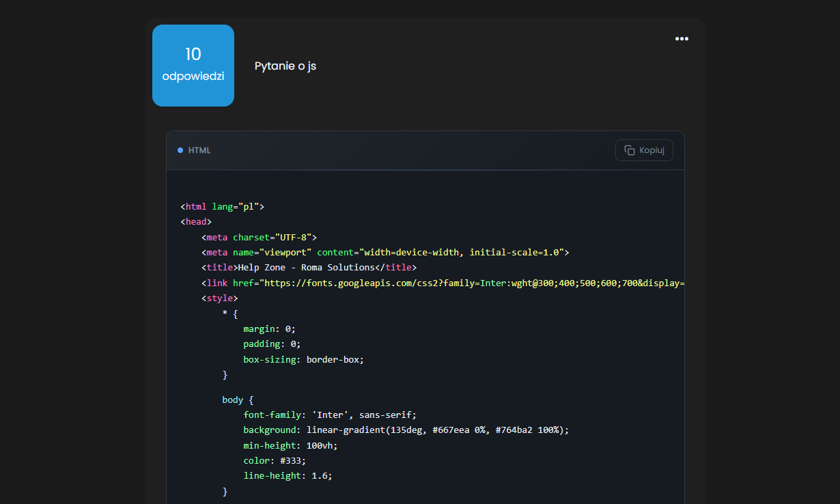Open the three-dot post options menu
Viewport: 840px width, 504px height.
[x=682, y=39]
